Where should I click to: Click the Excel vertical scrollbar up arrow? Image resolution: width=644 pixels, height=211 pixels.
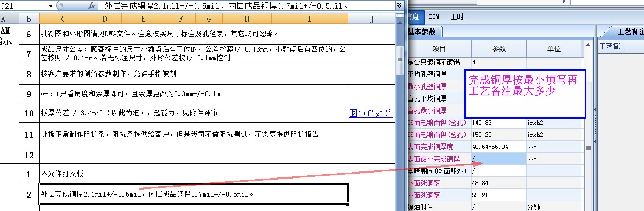pyautogui.click(x=400, y=23)
